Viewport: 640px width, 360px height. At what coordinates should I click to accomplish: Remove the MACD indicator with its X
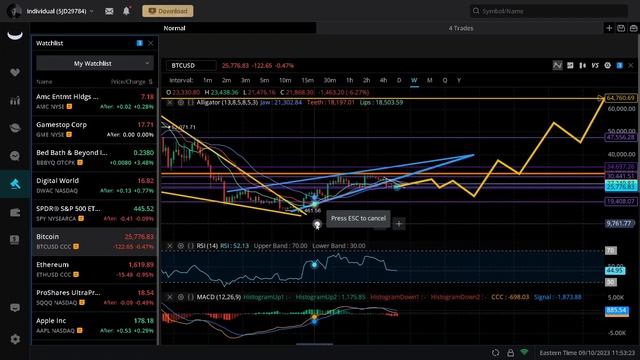click(x=170, y=297)
